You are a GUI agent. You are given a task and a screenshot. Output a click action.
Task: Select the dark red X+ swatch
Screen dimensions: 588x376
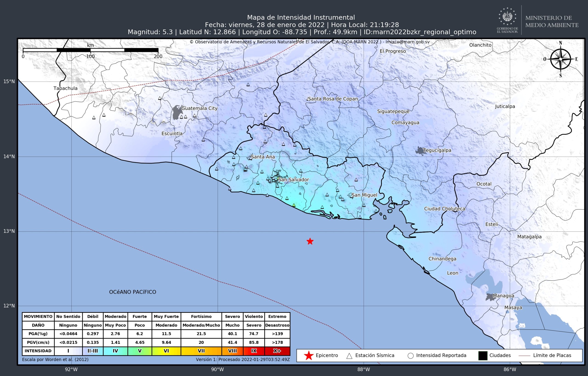click(x=277, y=351)
